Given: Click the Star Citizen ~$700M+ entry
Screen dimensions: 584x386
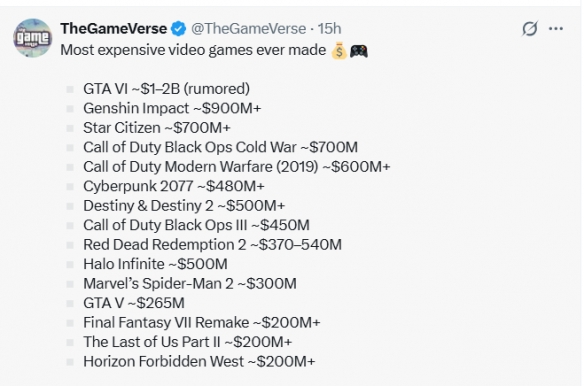Looking at the screenshot, I should [x=157, y=128].
